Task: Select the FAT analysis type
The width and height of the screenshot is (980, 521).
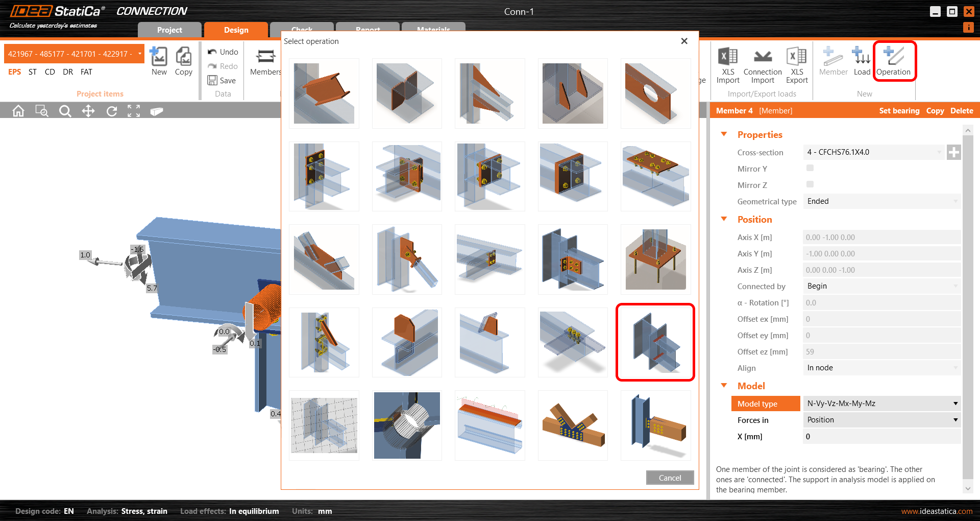Action: (x=87, y=72)
